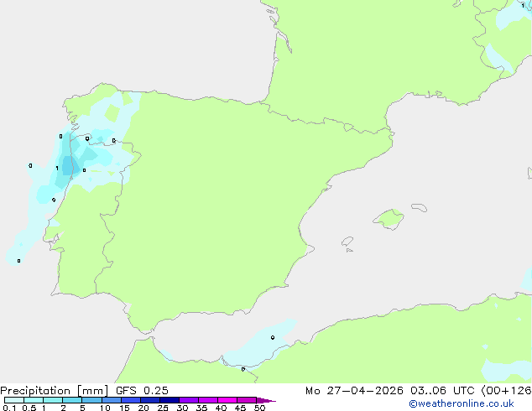
Task: Click the 'GFS 0.25' model label
Action: coord(142,391)
